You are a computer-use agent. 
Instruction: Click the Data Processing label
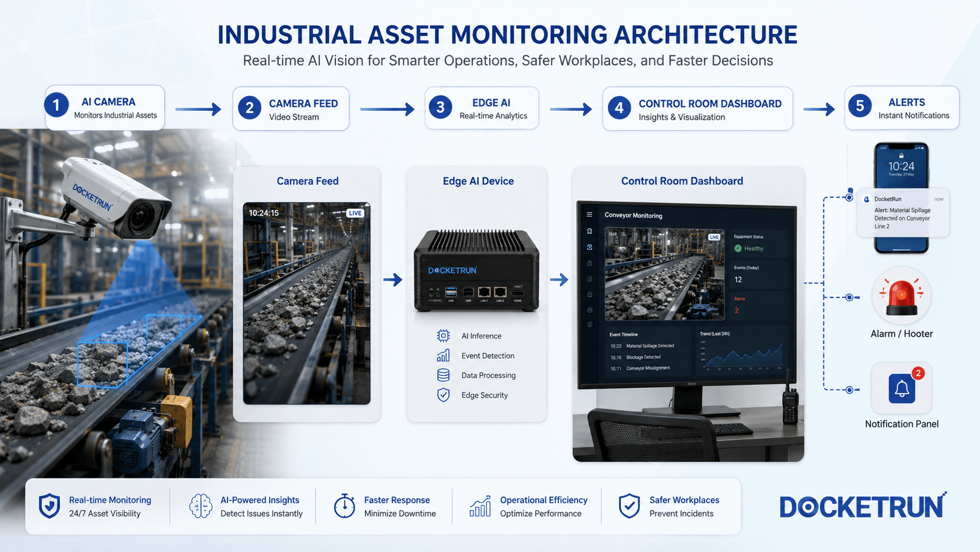coord(488,375)
